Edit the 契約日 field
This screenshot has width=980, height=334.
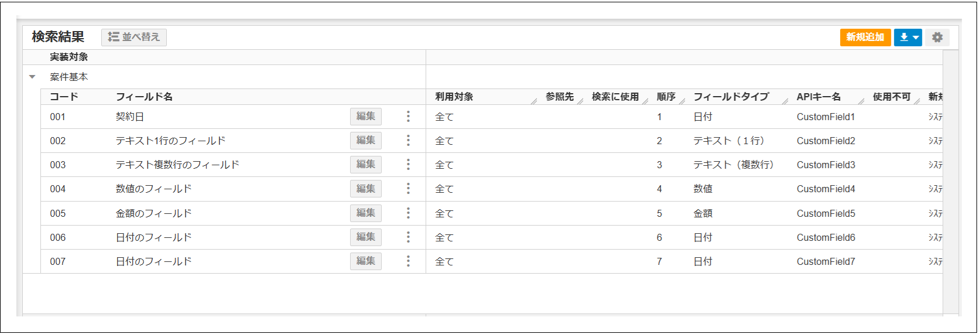coord(366,117)
